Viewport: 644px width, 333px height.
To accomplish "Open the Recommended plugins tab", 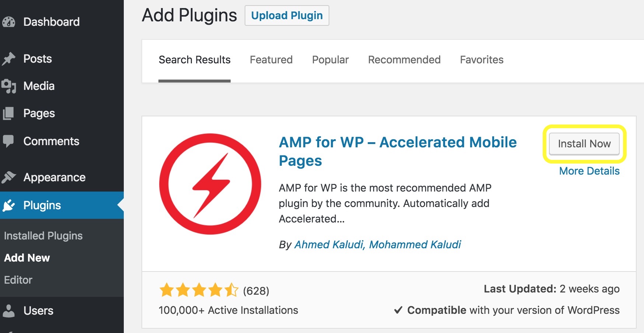I will [404, 60].
